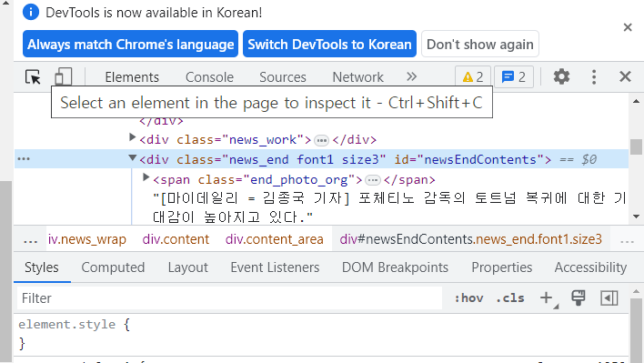Open the Event Listeners tab
644x363 pixels.
tap(275, 267)
